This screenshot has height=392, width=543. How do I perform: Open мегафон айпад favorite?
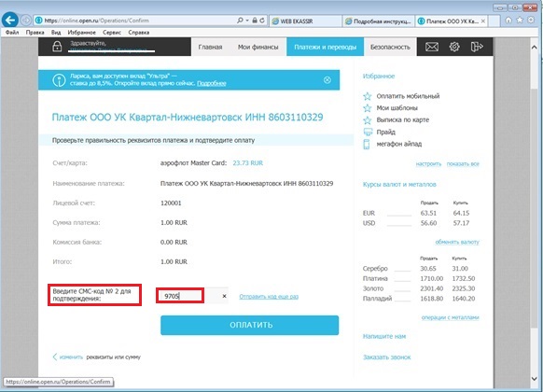(399, 144)
